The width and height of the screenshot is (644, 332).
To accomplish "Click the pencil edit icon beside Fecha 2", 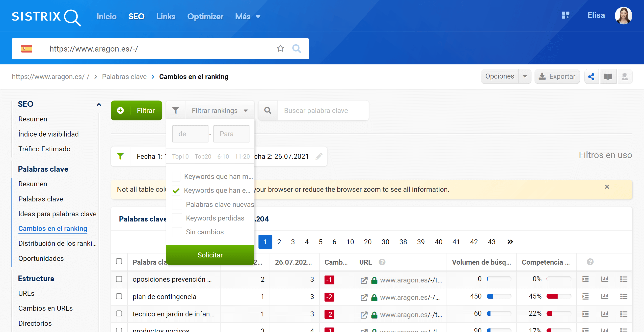I will click(319, 157).
